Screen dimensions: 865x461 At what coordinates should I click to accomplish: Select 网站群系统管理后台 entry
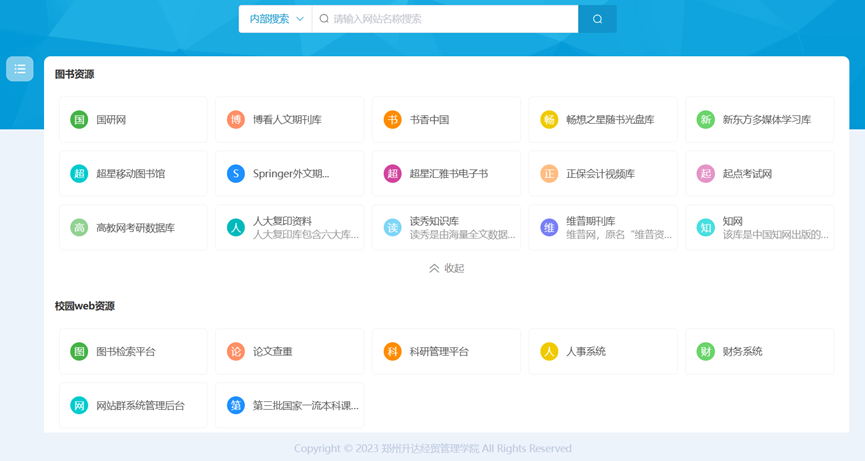coord(132,406)
